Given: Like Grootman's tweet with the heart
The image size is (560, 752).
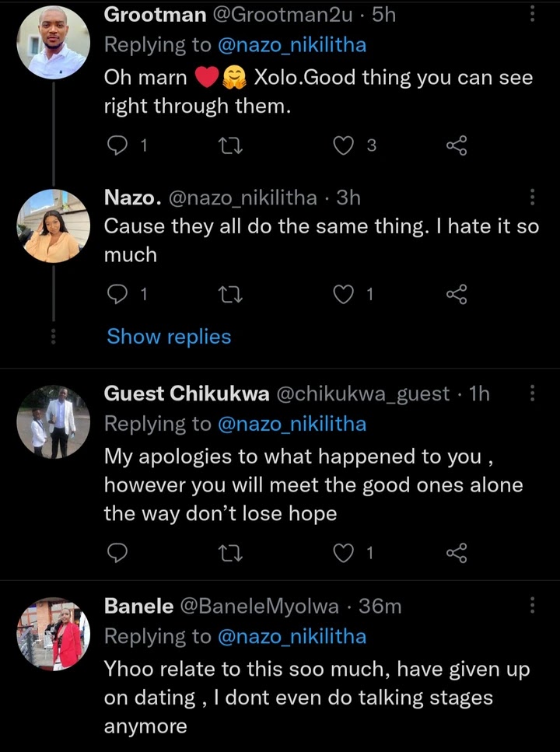Looking at the screenshot, I should click(343, 145).
